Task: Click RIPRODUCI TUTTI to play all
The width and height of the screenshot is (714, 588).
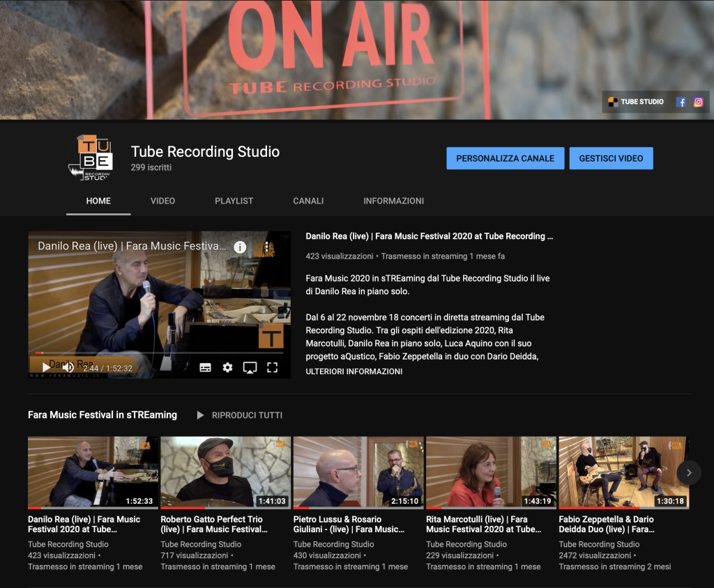Action: click(240, 415)
